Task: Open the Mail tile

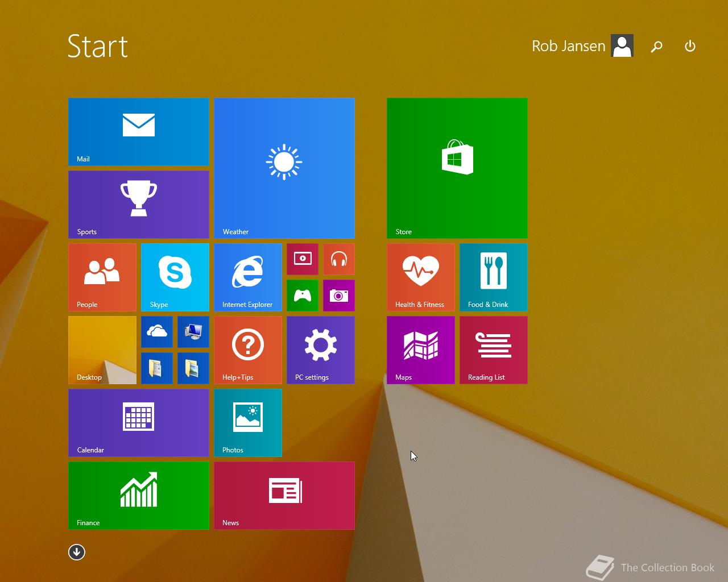Action: click(x=139, y=132)
